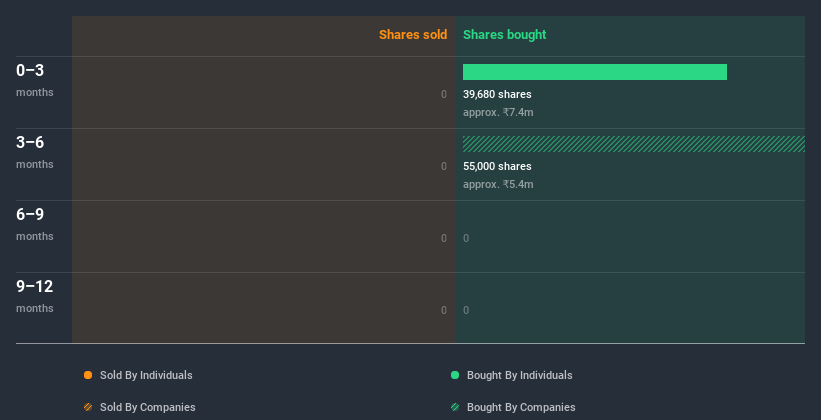This screenshot has width=821, height=420.
Task: Click the shares sold zero in 9–12 row
Action: tap(444, 310)
